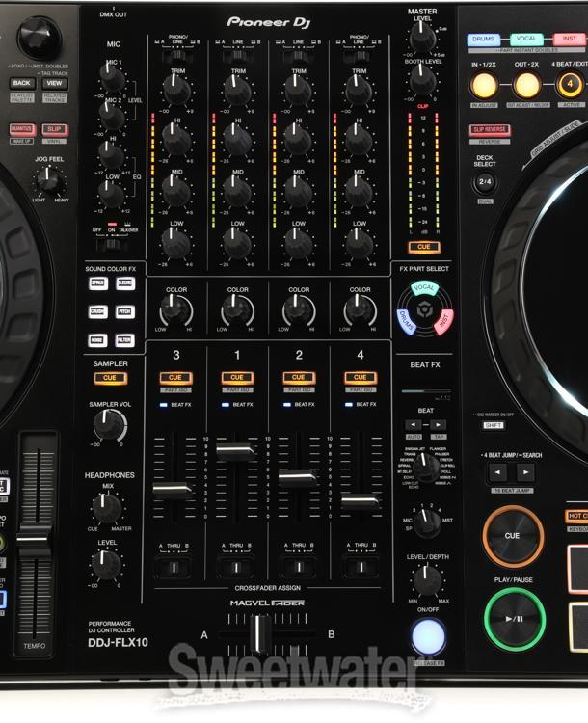Toggle the SLIP button on left deck
This screenshot has height=723, width=588.
[54, 129]
